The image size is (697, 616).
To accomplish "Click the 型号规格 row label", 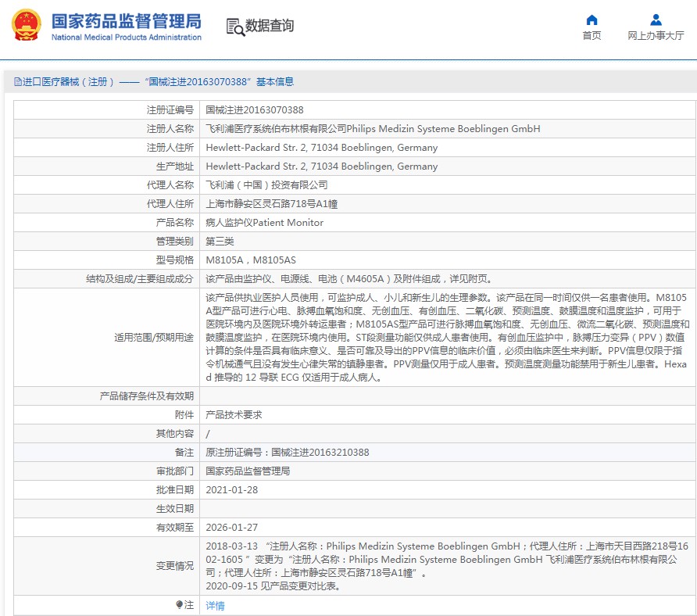I will (x=175, y=260).
